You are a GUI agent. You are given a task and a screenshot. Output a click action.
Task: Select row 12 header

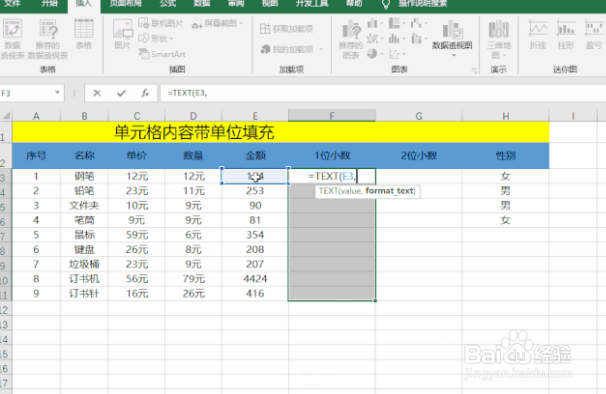pyautogui.click(x=5, y=309)
